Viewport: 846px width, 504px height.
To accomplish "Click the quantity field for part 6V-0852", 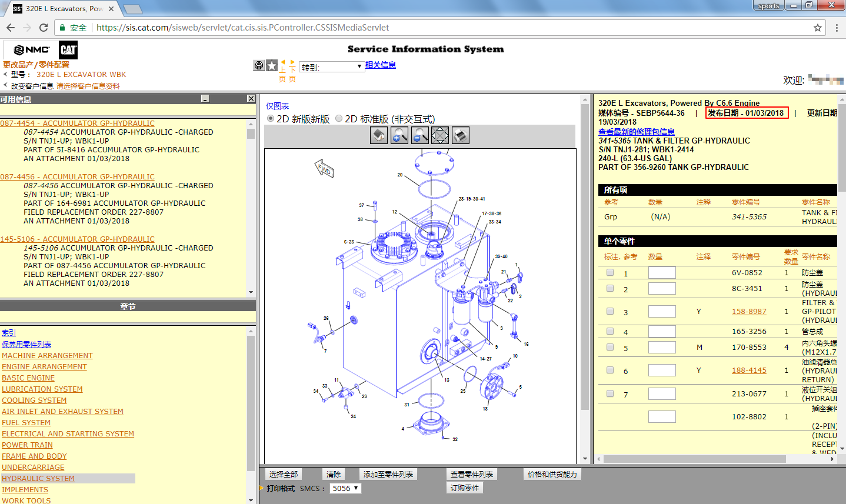I will tap(662, 273).
